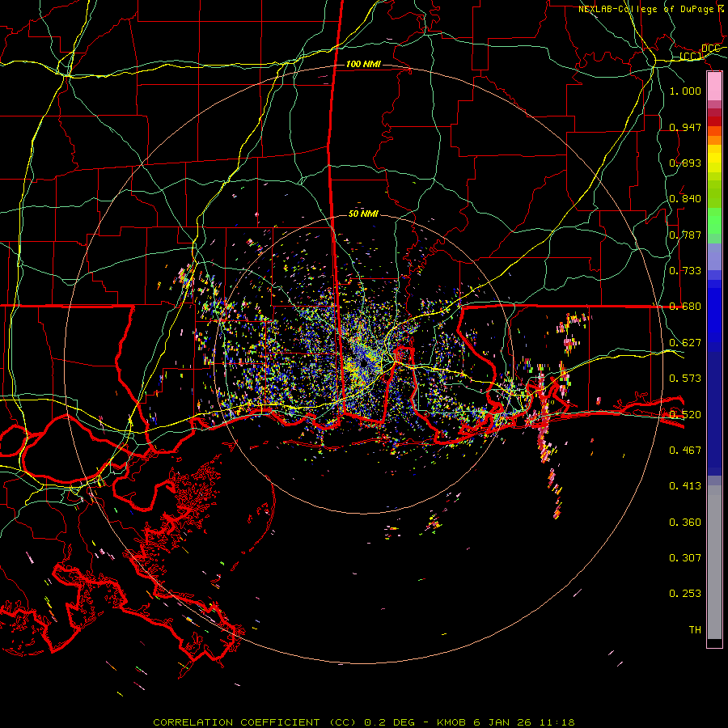Click the 6 JAN 26 date text
The height and width of the screenshot is (728, 728).
click(502, 722)
